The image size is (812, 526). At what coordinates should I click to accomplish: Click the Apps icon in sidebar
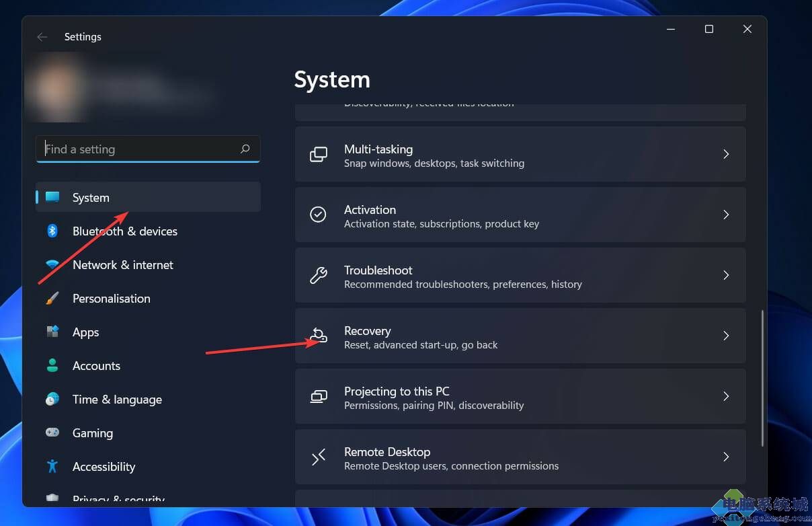point(52,332)
